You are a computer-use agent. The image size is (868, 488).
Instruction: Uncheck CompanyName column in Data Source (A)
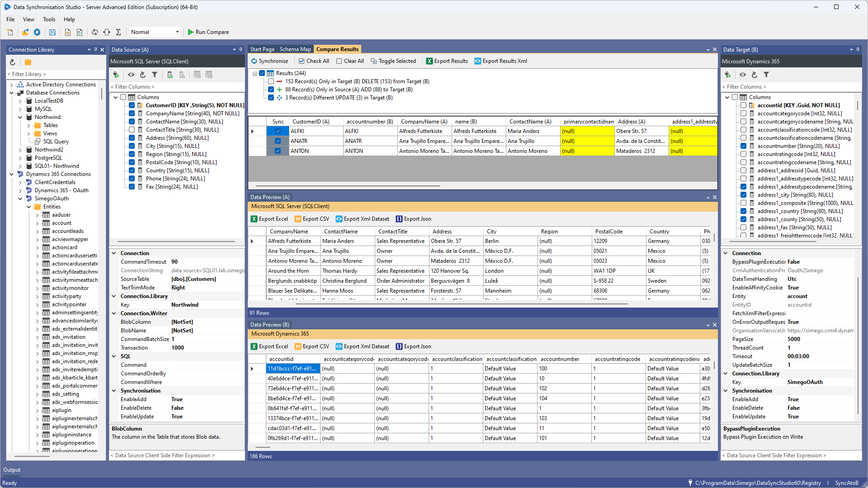click(132, 114)
